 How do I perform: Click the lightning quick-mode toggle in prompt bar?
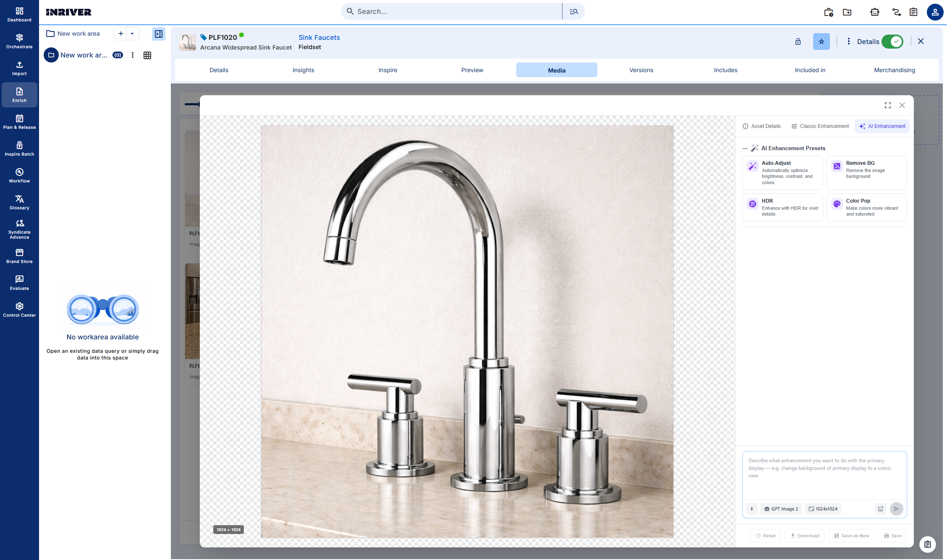pos(752,509)
